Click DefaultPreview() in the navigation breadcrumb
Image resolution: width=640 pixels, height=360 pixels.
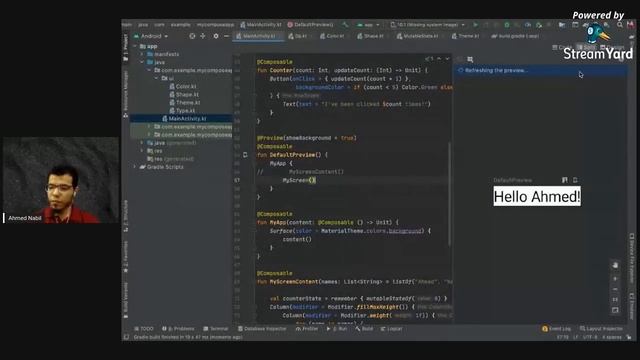coord(311,25)
